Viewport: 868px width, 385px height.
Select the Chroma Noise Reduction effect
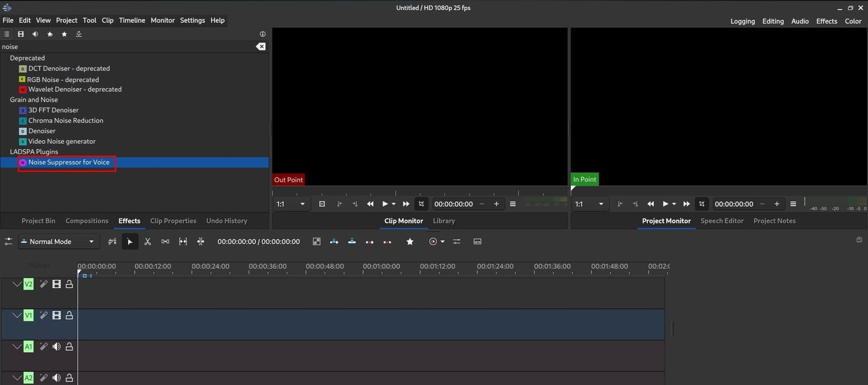66,120
